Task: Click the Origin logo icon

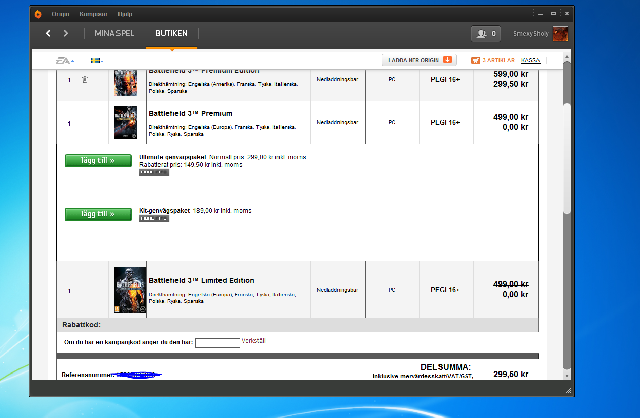Action: [x=38, y=14]
